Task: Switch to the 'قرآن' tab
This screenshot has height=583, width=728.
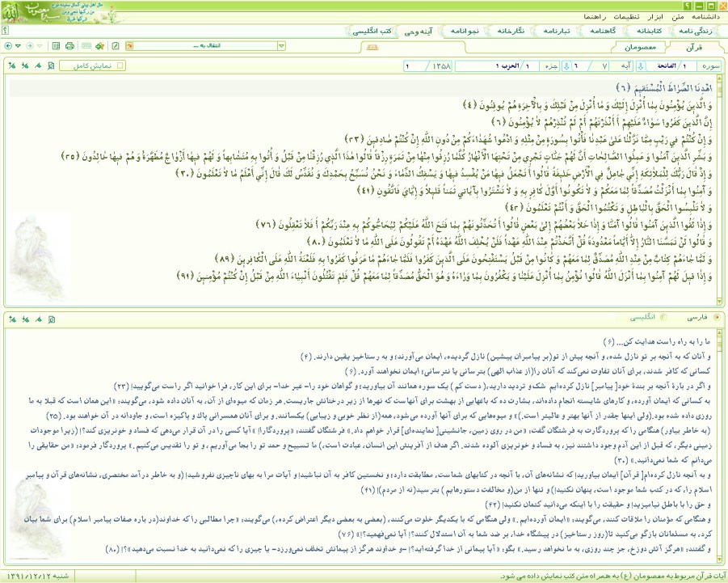Action: tap(693, 48)
